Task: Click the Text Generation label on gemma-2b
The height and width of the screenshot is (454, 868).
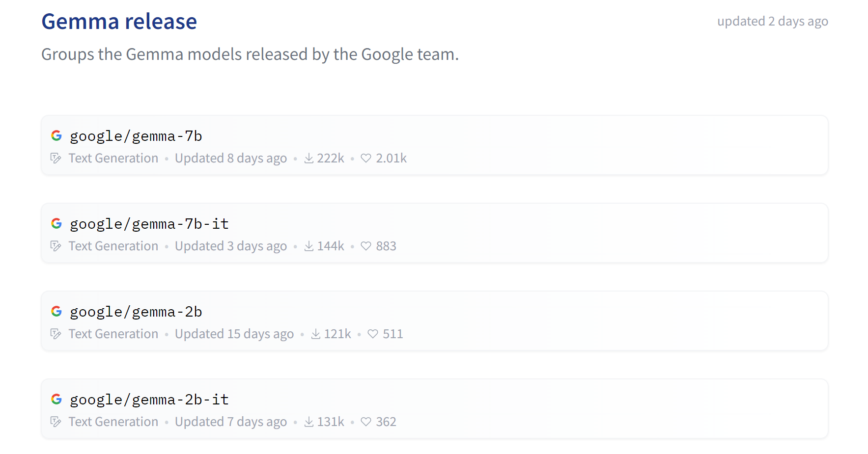Action: pyautogui.click(x=113, y=334)
